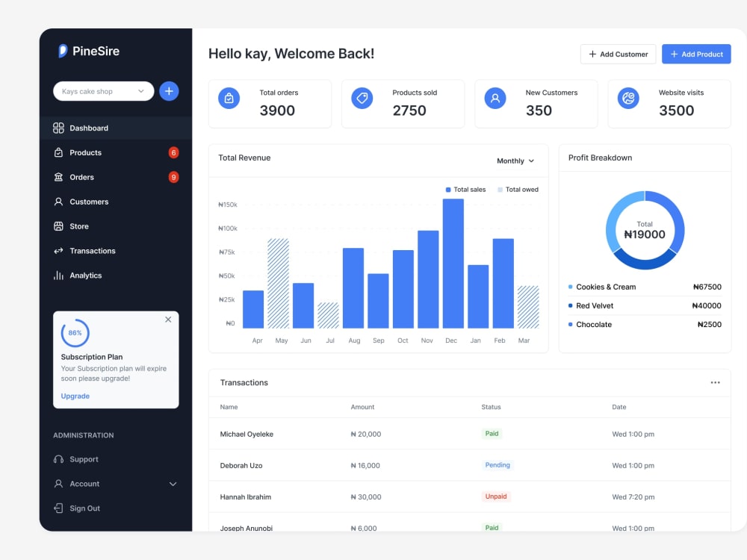The height and width of the screenshot is (560, 747).
Task: Open the Monthly period dropdown
Action: tap(515, 161)
